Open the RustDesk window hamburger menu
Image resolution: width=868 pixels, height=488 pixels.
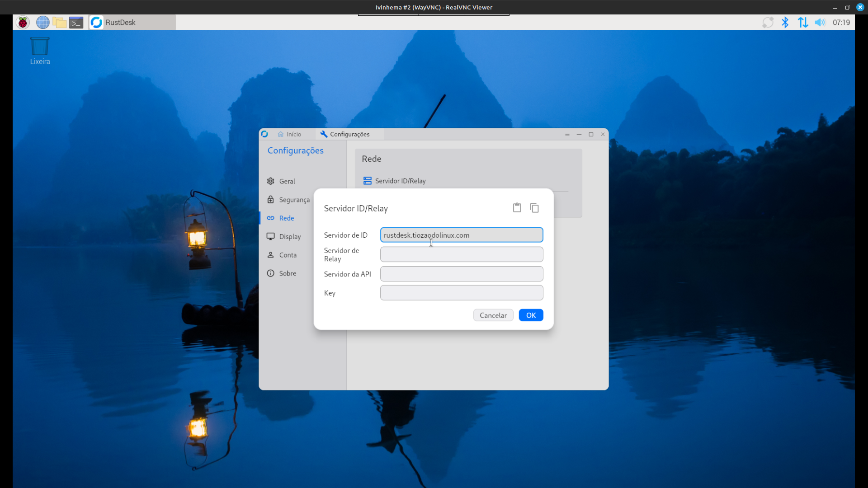tap(567, 134)
